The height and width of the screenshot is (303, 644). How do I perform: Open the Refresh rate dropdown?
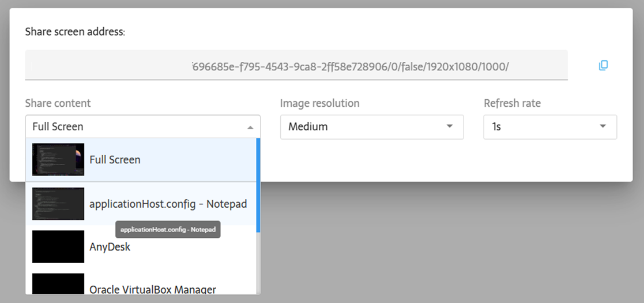point(549,127)
